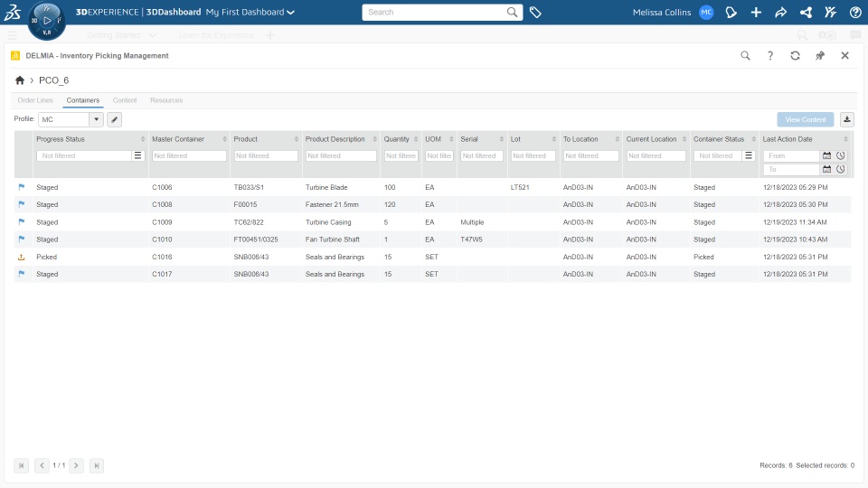Click the Master Container filter field
This screenshot has width=868, height=488.
coord(189,156)
